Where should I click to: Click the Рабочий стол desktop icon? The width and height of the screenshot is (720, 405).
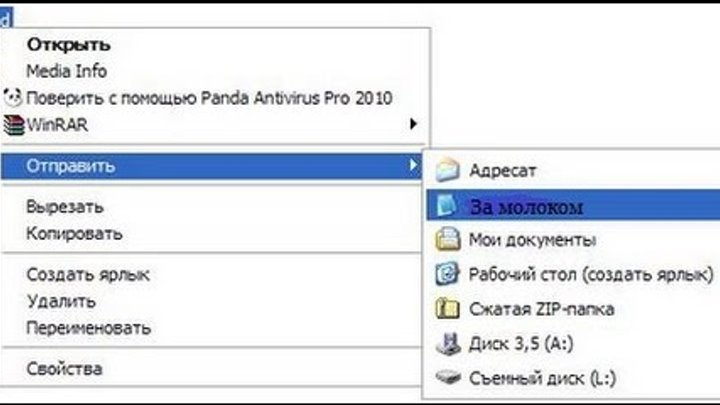[x=449, y=274]
